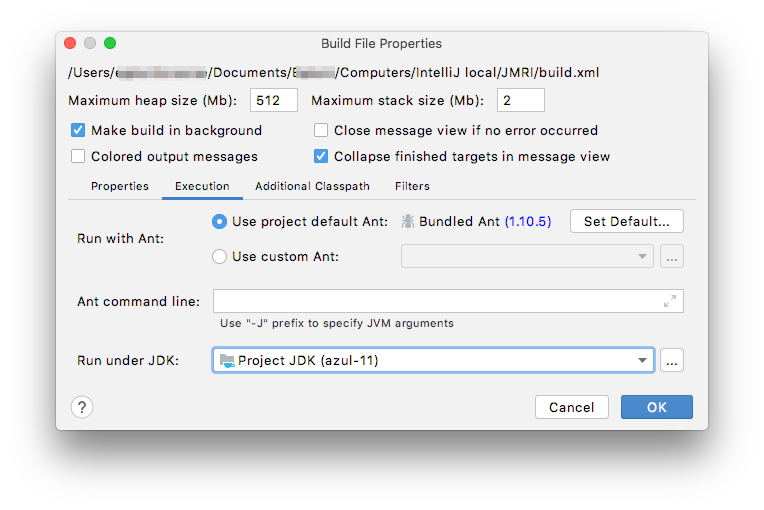
Task: Click the browse button next to Run under JDK
Action: tap(672, 360)
